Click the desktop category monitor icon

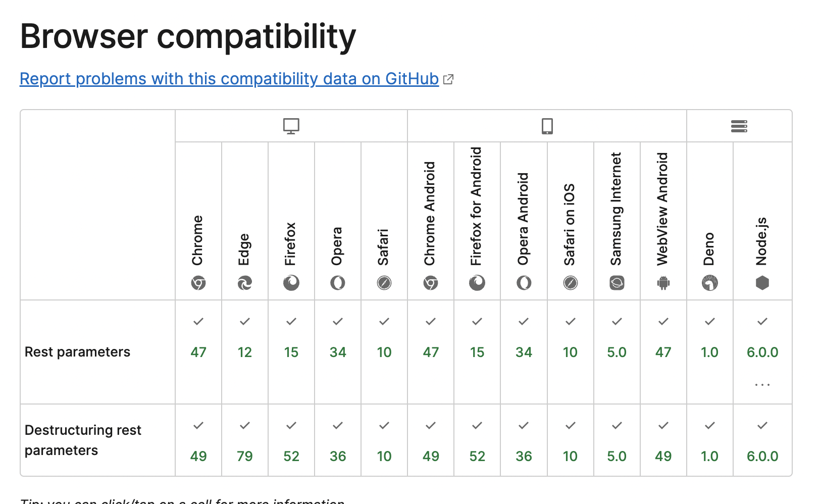point(291,126)
